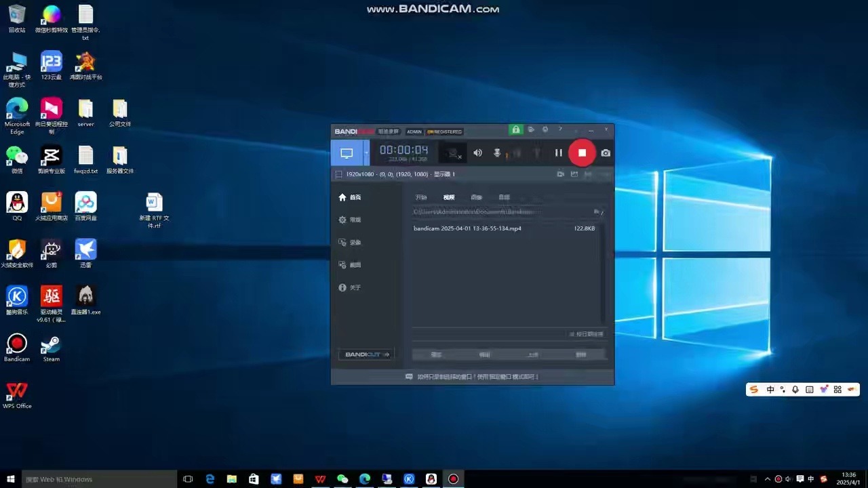Switch to the 开始 tab
Image resolution: width=868 pixels, height=488 pixels.
pyautogui.click(x=421, y=197)
